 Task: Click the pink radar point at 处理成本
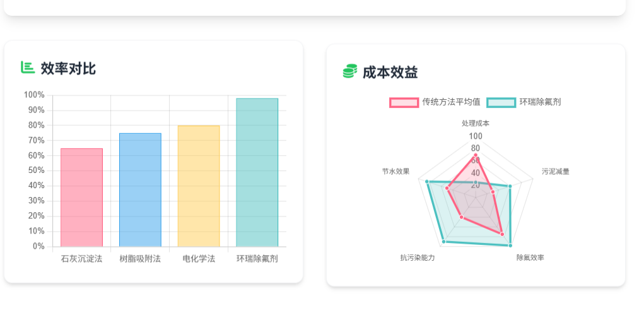click(x=476, y=155)
